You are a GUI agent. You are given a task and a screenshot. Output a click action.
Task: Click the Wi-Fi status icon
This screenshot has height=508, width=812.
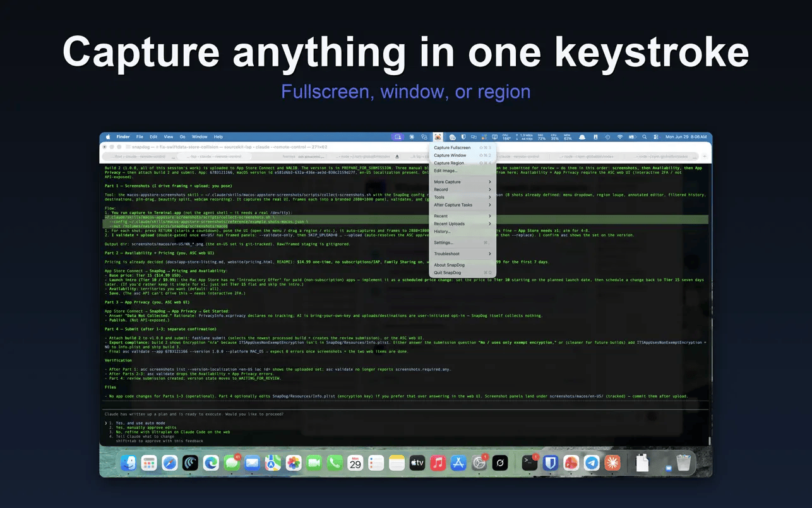point(619,136)
